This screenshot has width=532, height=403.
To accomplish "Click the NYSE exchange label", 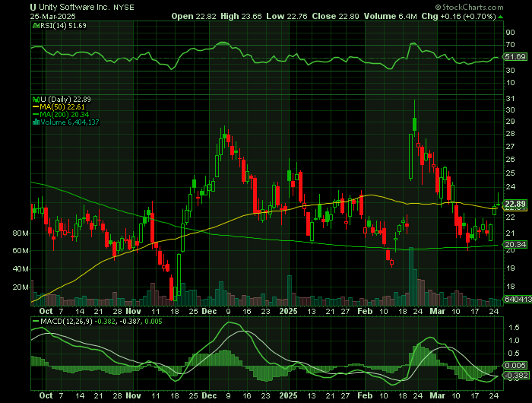I will coord(123,8).
